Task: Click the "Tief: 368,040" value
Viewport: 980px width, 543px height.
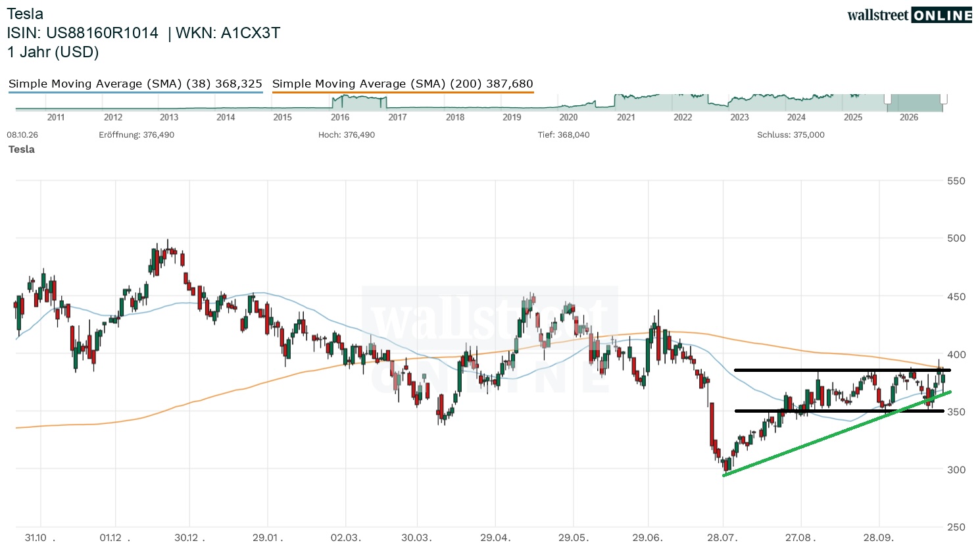Action: point(564,135)
